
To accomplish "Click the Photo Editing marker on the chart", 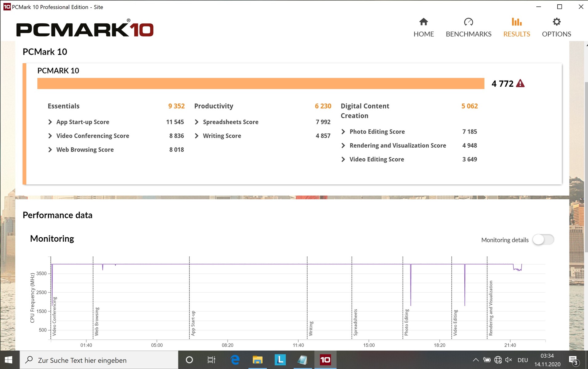I will click(407, 322).
